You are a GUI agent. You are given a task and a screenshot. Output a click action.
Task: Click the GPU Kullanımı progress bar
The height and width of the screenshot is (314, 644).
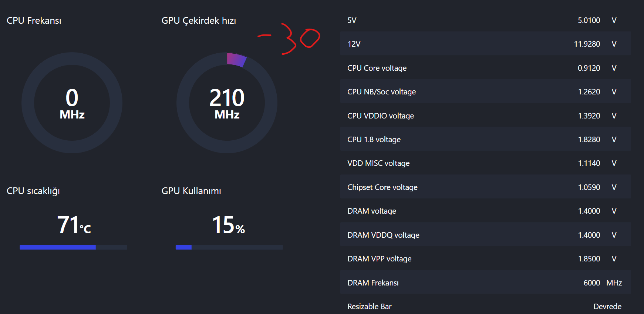pos(229,247)
